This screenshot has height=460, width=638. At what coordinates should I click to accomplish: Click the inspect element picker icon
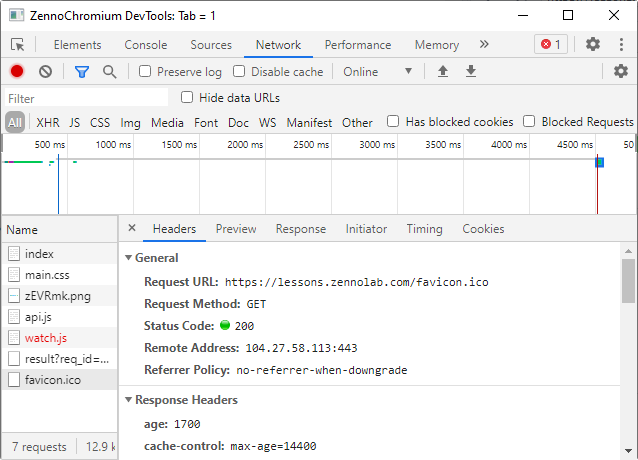pyautogui.click(x=18, y=45)
